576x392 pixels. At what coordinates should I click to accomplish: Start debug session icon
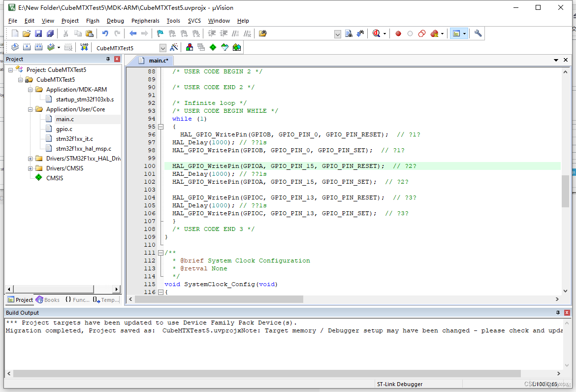(x=376, y=33)
